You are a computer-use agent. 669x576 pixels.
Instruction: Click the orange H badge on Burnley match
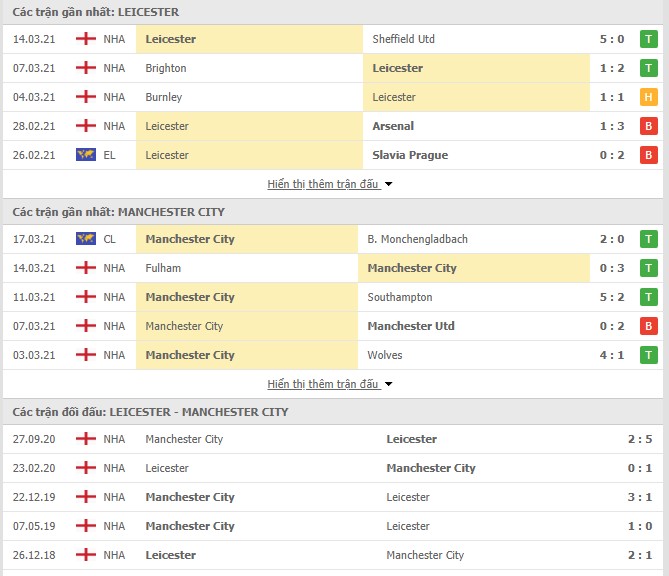649,97
